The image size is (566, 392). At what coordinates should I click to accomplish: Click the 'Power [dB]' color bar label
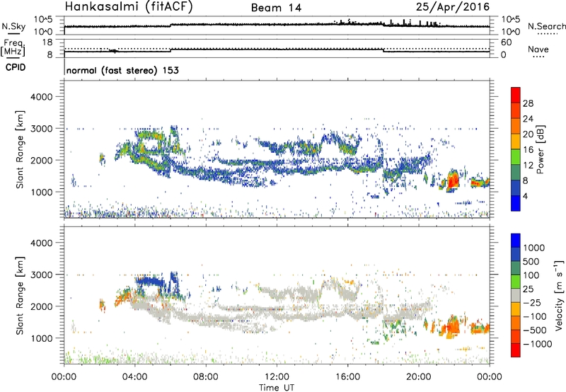pyautogui.click(x=540, y=149)
